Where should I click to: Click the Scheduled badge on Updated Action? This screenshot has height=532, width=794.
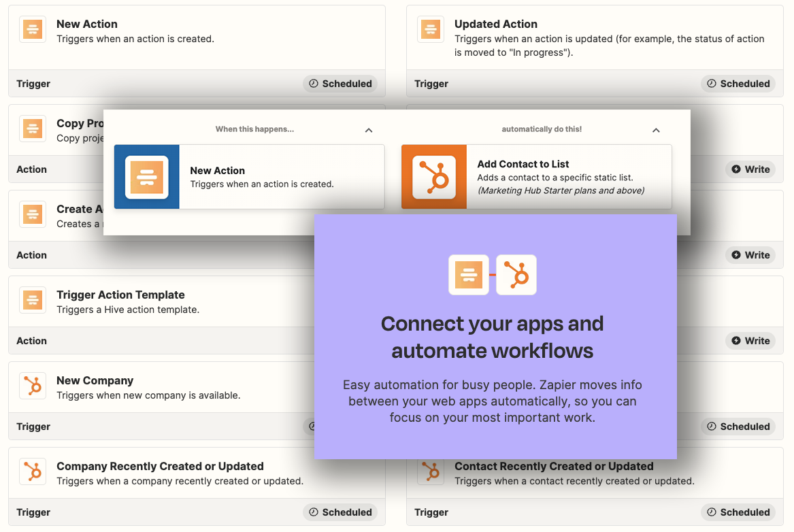click(x=738, y=83)
